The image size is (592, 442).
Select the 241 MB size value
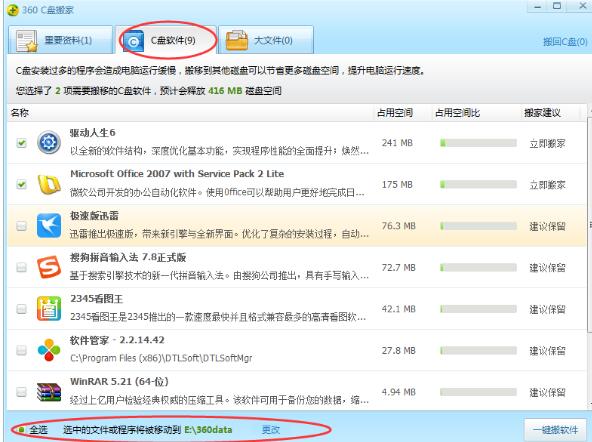[x=397, y=143]
